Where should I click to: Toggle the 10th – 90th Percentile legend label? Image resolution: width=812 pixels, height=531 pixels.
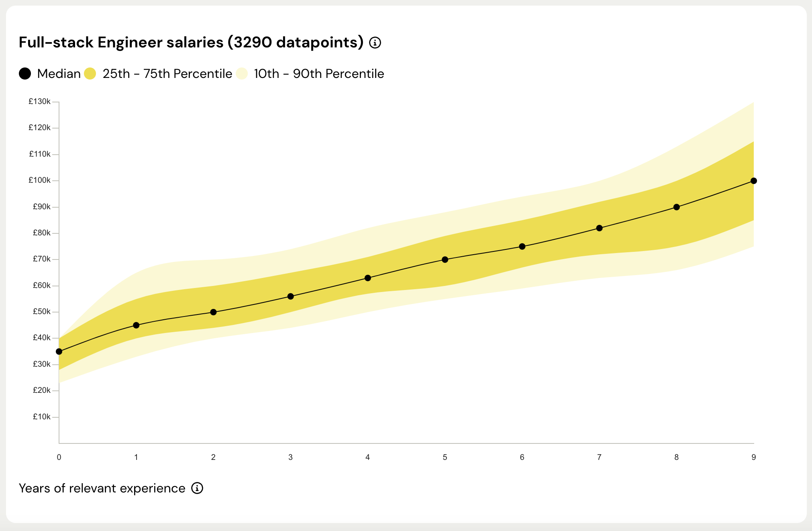coord(319,74)
